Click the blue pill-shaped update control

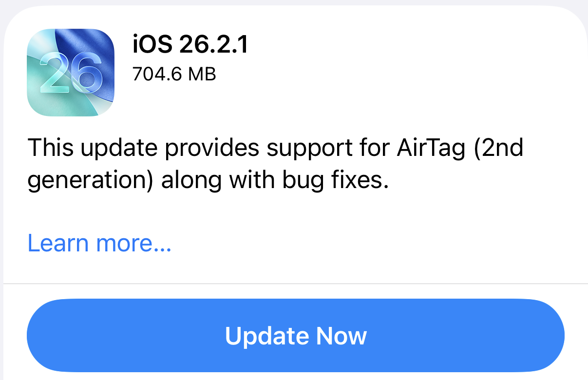click(x=296, y=335)
